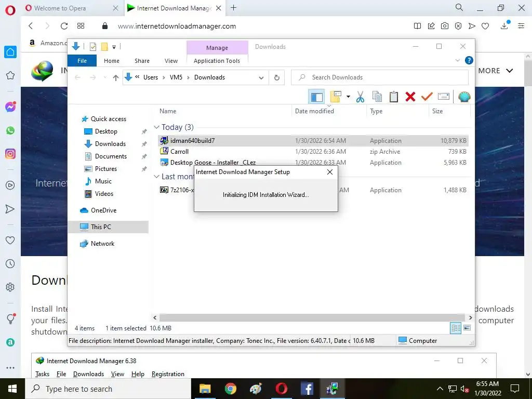Open Opera settings gear sidebar icon
The width and height of the screenshot is (532, 399).
[10, 287]
